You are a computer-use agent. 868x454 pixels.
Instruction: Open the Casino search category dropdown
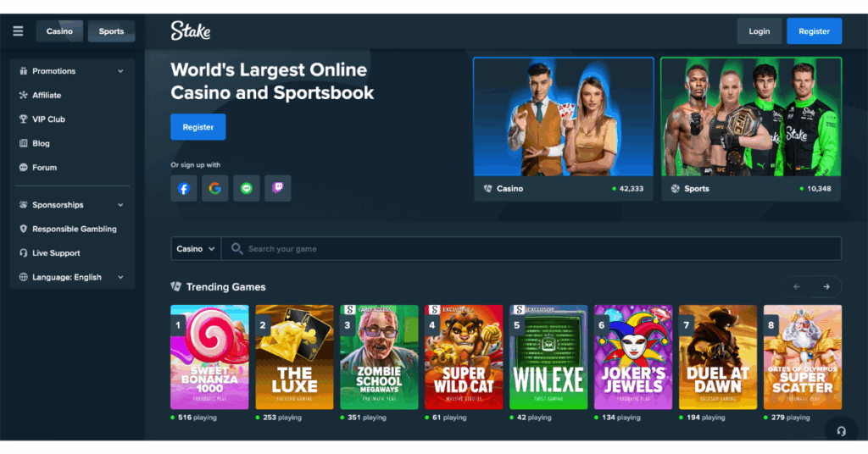[196, 249]
